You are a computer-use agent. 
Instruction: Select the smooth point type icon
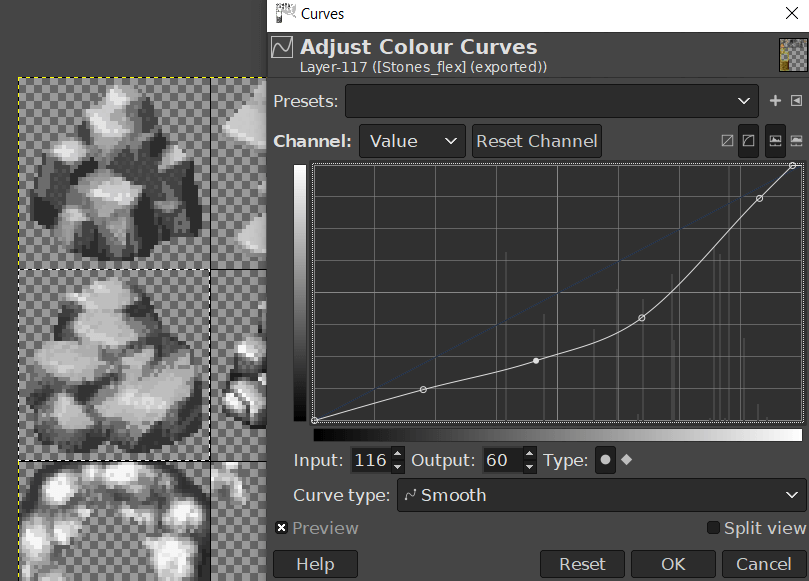click(605, 460)
